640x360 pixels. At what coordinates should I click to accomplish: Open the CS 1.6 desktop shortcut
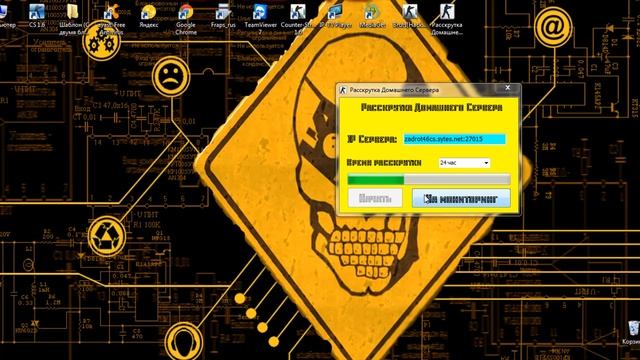tap(37, 16)
